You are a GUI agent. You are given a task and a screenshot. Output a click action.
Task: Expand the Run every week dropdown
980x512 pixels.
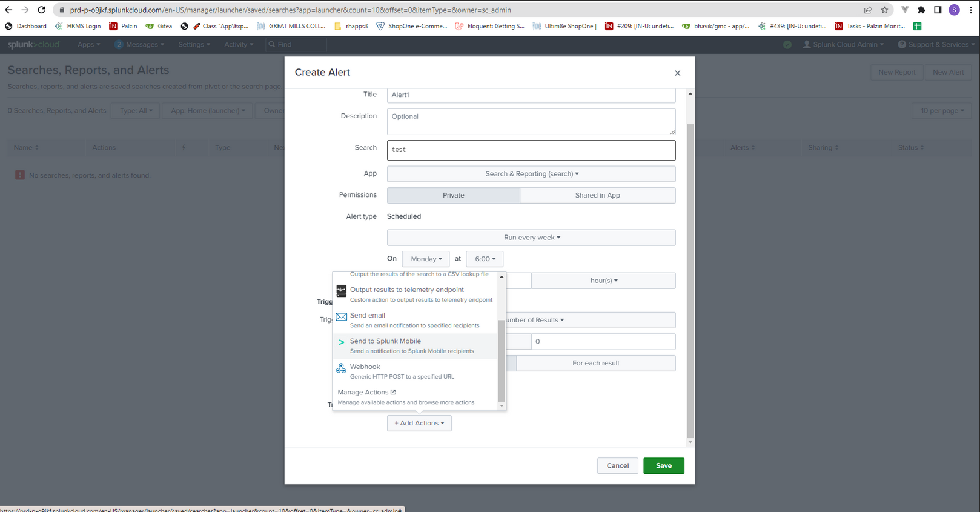[x=531, y=238]
